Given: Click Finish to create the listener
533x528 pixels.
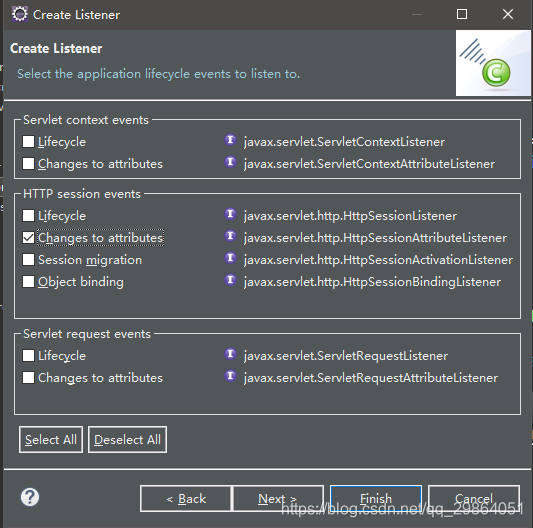Looking at the screenshot, I should click(x=376, y=499).
